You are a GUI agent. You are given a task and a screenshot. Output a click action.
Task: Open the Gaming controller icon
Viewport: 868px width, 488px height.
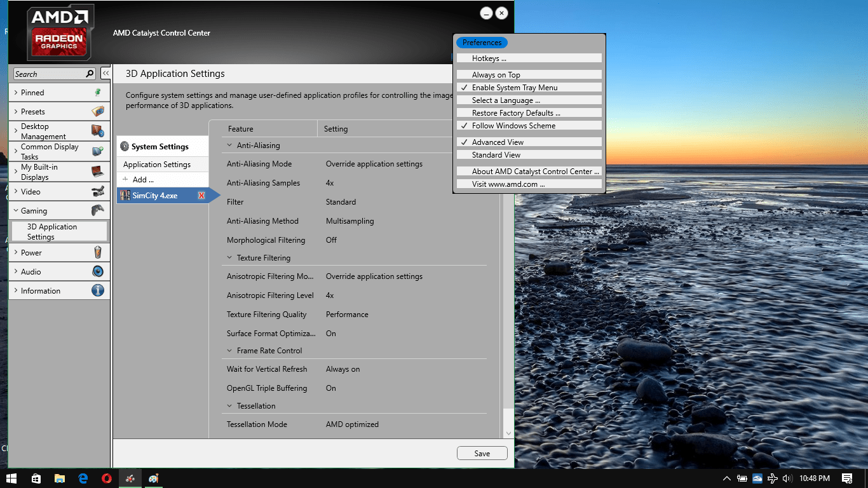(97, 210)
